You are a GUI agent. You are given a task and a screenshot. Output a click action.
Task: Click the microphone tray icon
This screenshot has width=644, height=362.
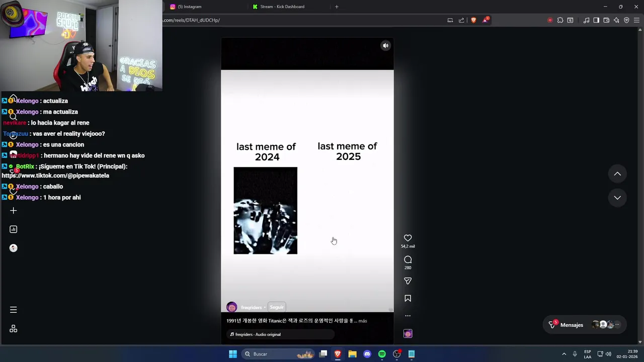[575, 354]
